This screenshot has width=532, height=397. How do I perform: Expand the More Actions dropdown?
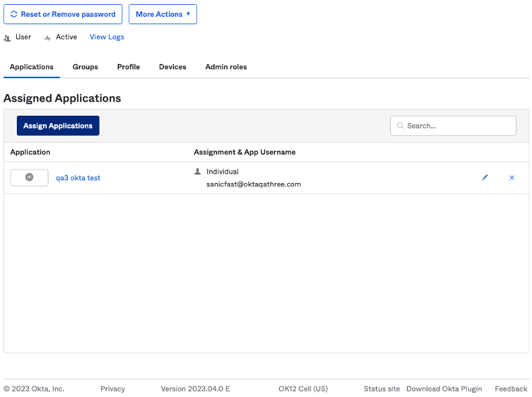click(x=163, y=14)
